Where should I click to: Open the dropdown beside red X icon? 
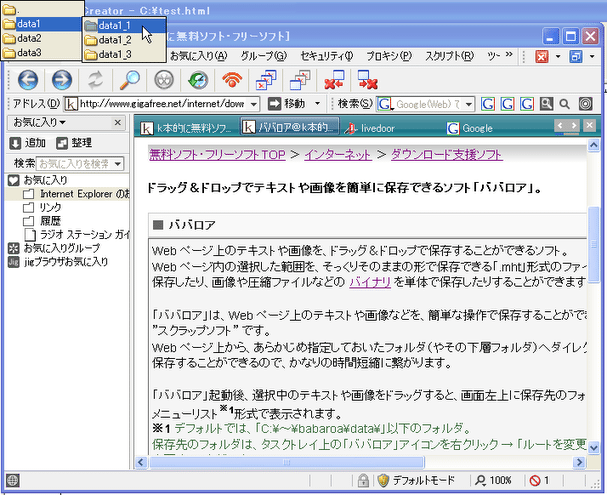tap(558, 57)
